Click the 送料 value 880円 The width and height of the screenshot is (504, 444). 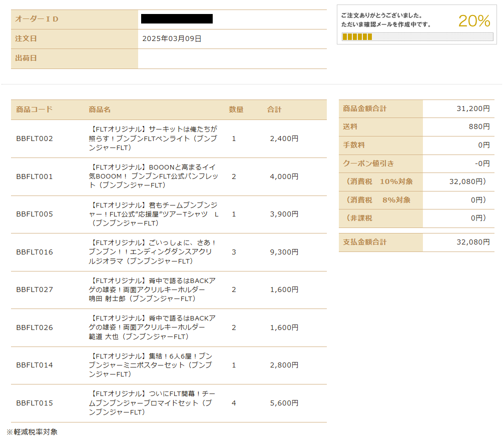479,126
